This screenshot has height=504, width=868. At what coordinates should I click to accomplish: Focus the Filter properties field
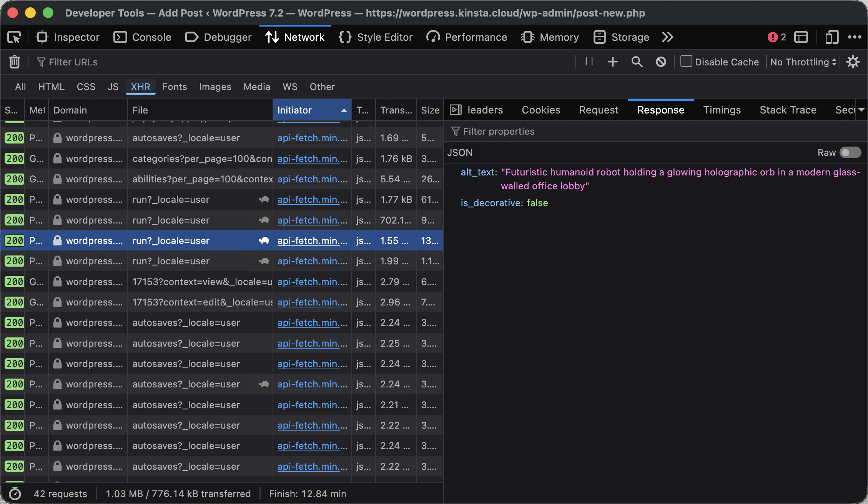[655, 132]
